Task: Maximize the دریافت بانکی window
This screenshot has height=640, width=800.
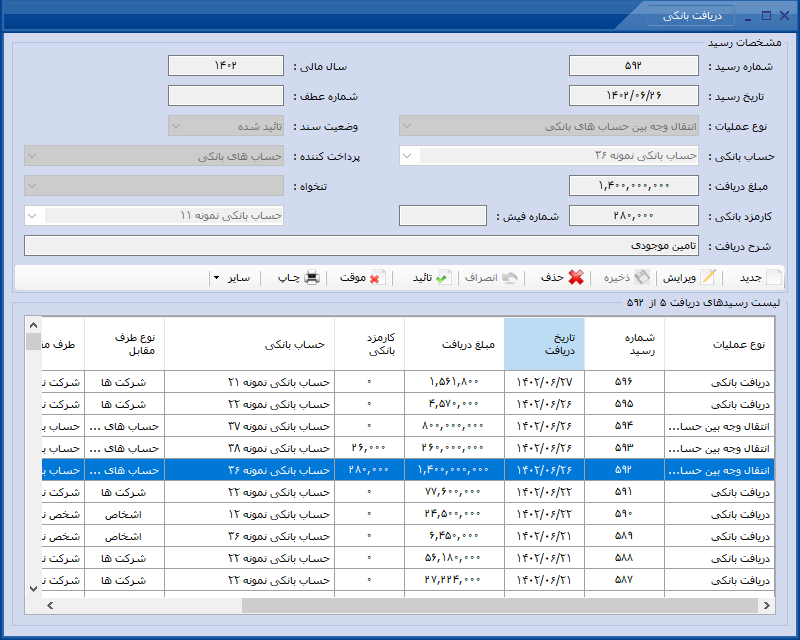Action: click(x=766, y=16)
